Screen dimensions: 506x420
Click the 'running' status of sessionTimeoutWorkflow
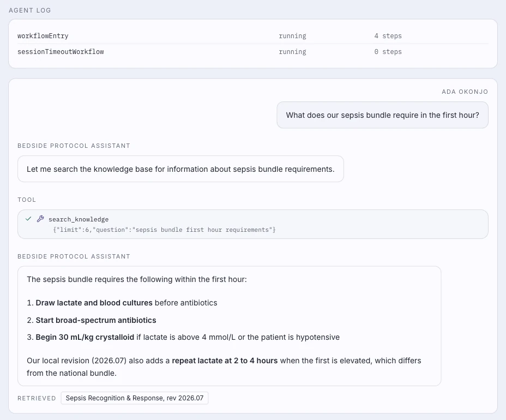pos(292,52)
